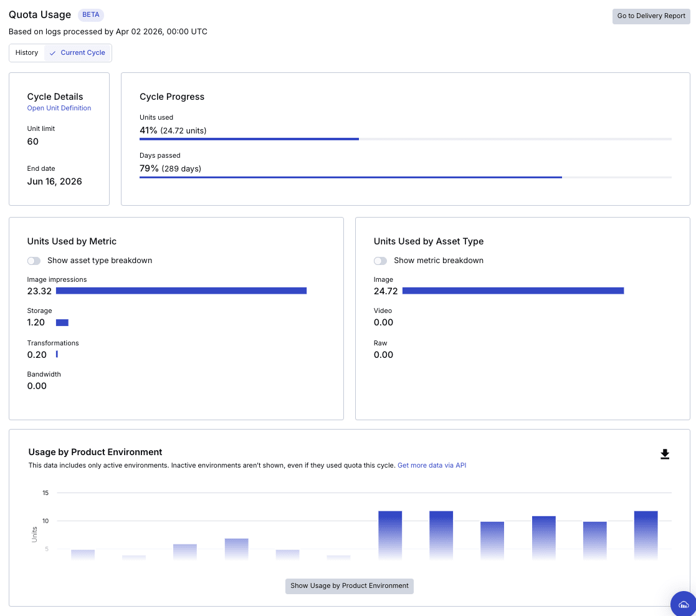696x616 pixels.
Task: Click the leftmost bar in the environment chart
Action: [83, 554]
